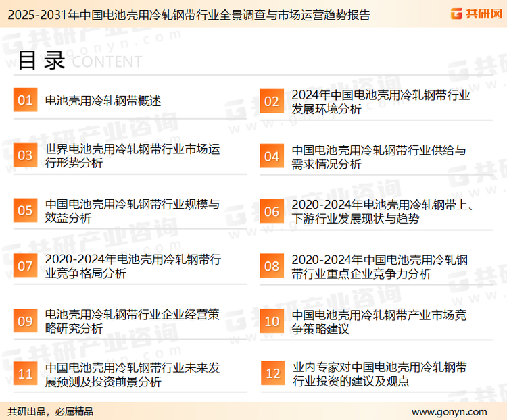Image resolution: width=507 pixels, height=420 pixels.
Task: Click the orange 02 chapter number badge
Action: pyautogui.click(x=272, y=101)
